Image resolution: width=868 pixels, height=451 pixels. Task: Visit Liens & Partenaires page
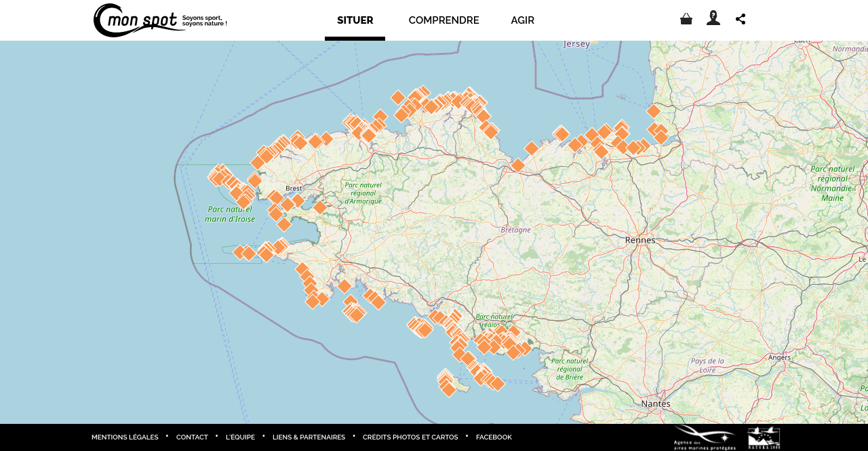pyautogui.click(x=309, y=437)
